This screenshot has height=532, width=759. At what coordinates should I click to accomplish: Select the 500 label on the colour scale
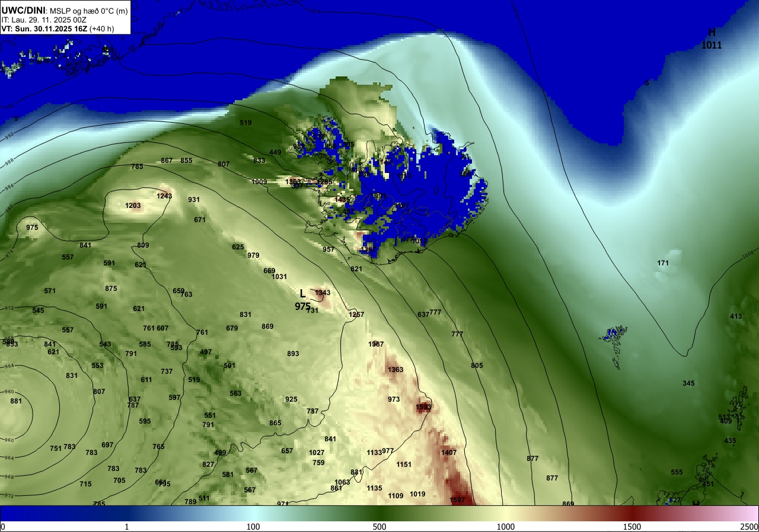[x=379, y=527]
